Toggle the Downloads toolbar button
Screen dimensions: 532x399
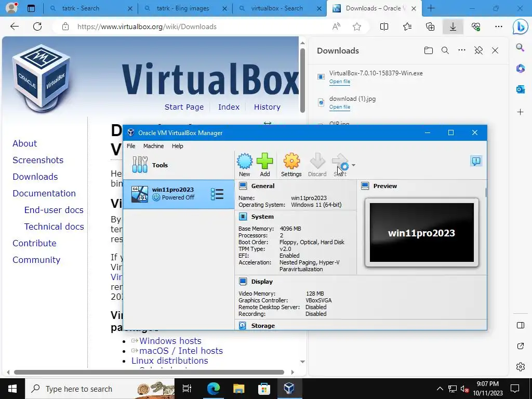pos(453,26)
